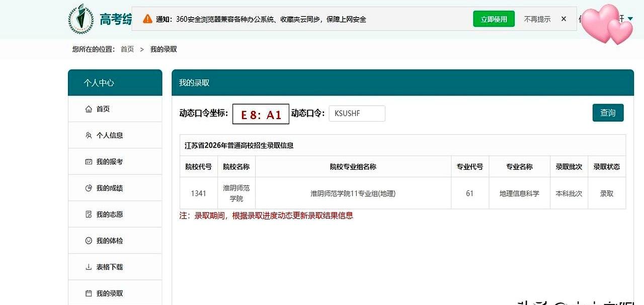The width and height of the screenshot is (644, 305).
Task: Click the icon beside 我的报考
Action: click(x=89, y=162)
